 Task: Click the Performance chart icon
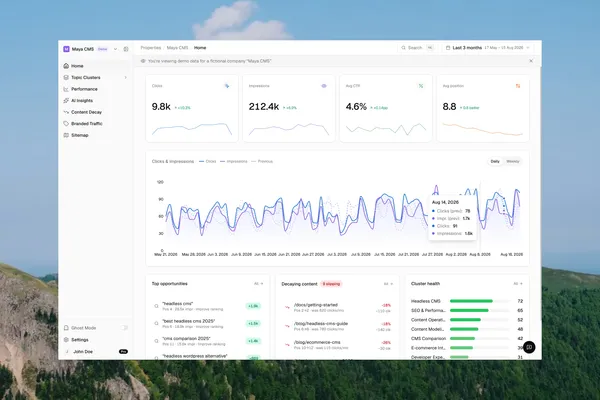[66, 89]
